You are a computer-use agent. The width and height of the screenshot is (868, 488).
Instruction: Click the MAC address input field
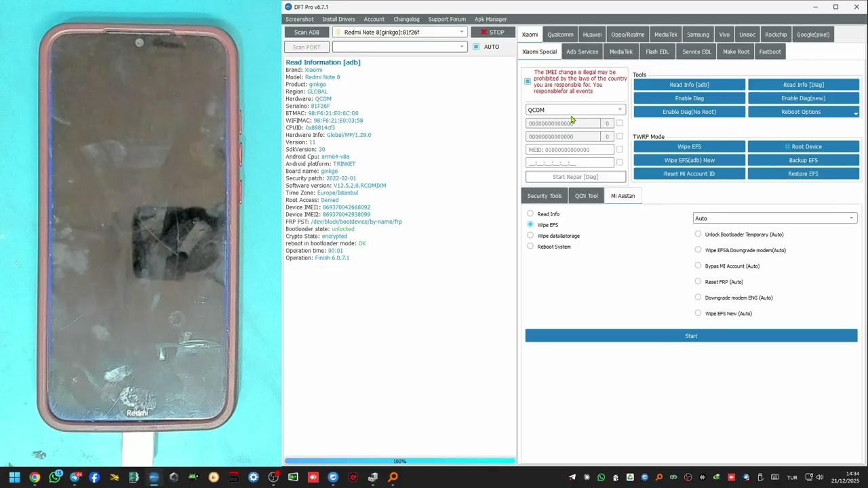570,163
